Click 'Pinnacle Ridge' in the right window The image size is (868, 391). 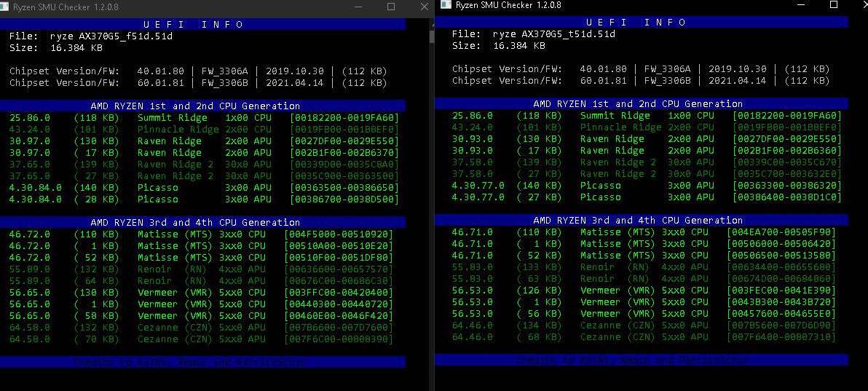click(620, 127)
